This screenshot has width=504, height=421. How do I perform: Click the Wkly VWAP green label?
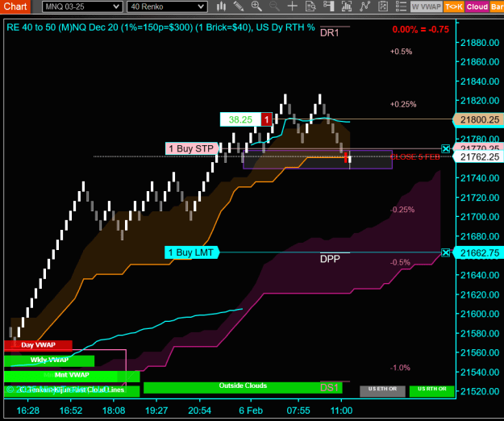49,361
